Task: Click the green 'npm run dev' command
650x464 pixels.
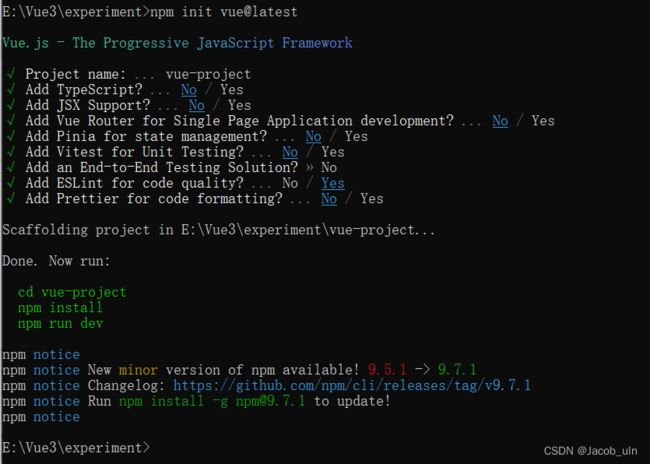Action: pyautogui.click(x=60, y=323)
